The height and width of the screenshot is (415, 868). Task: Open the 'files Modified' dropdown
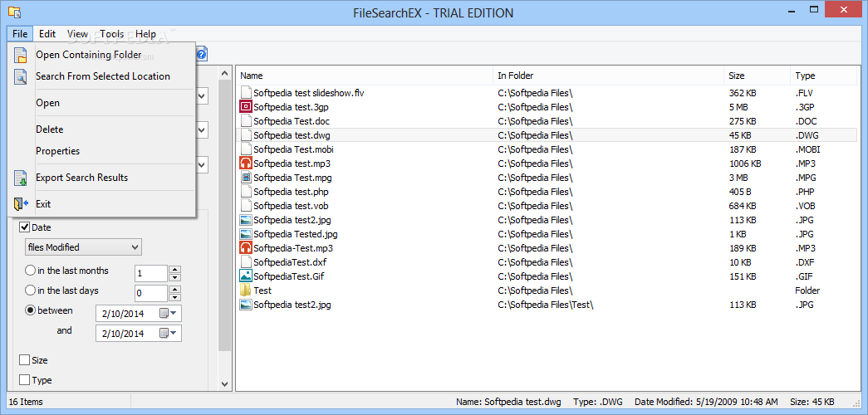[x=84, y=247]
